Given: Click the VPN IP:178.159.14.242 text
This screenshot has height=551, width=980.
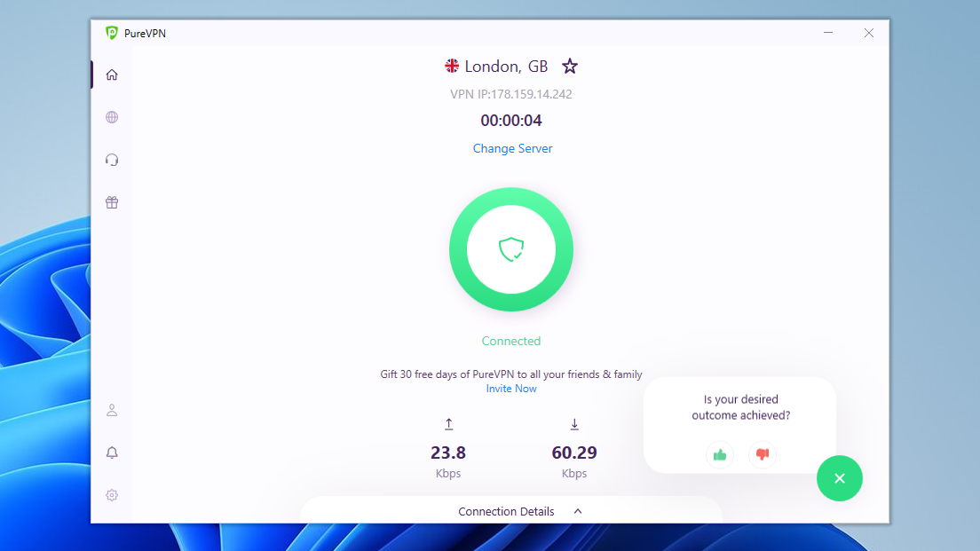Looking at the screenshot, I should 511,94.
